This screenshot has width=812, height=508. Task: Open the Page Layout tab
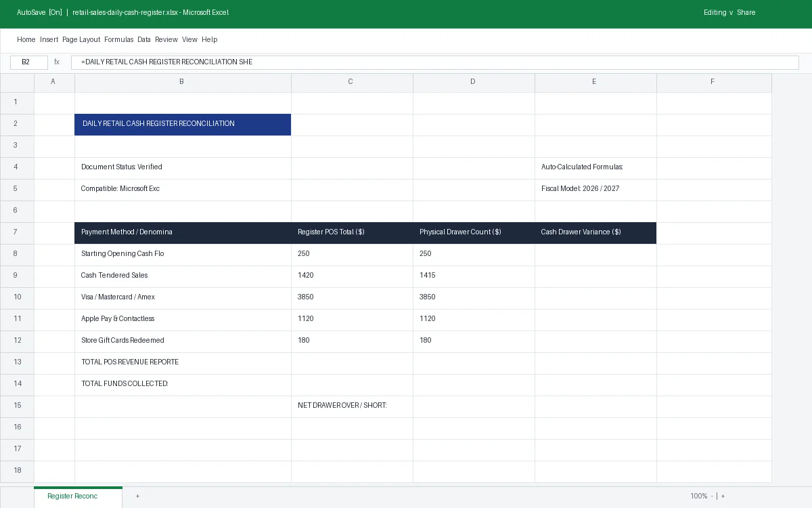click(81, 39)
